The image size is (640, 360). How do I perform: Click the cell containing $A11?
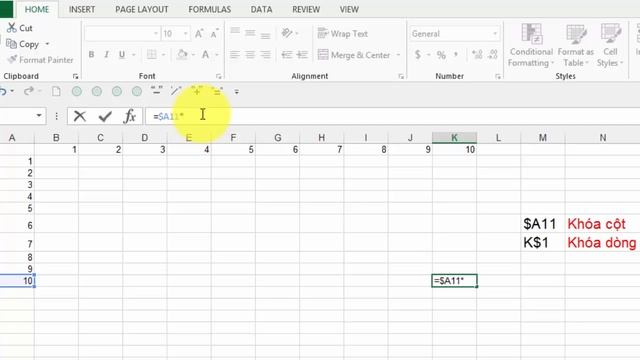[x=543, y=224]
